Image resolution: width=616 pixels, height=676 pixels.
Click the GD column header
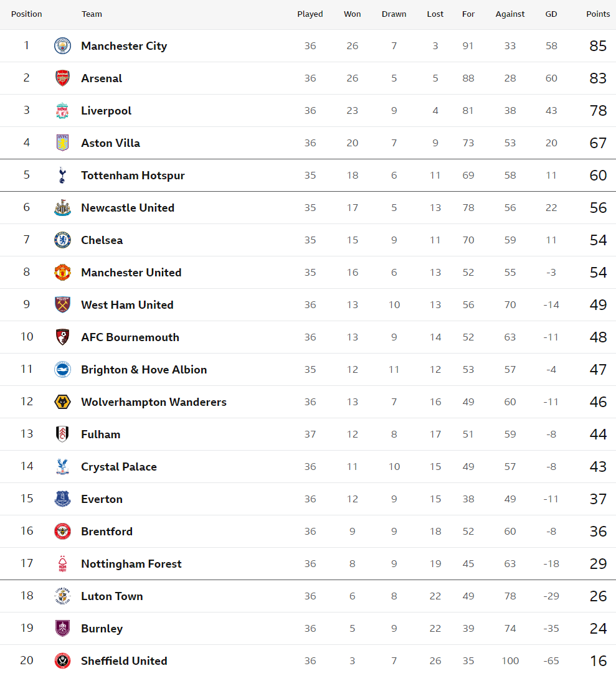click(x=551, y=14)
